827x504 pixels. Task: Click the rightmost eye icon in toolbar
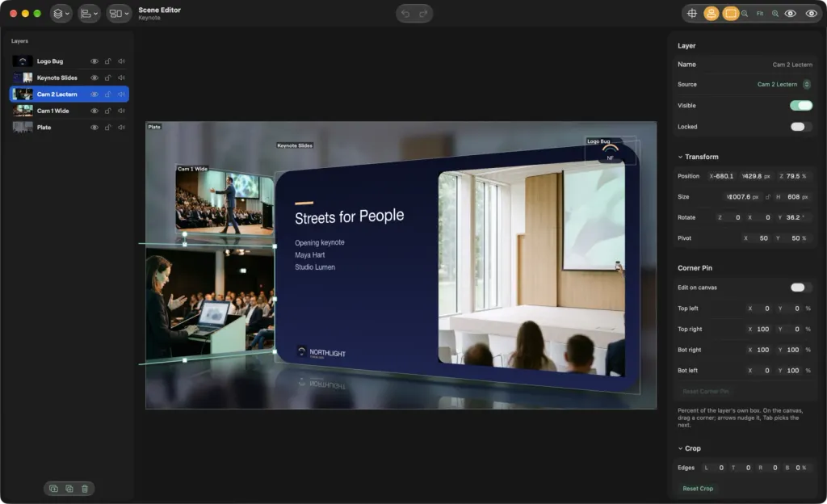point(811,14)
